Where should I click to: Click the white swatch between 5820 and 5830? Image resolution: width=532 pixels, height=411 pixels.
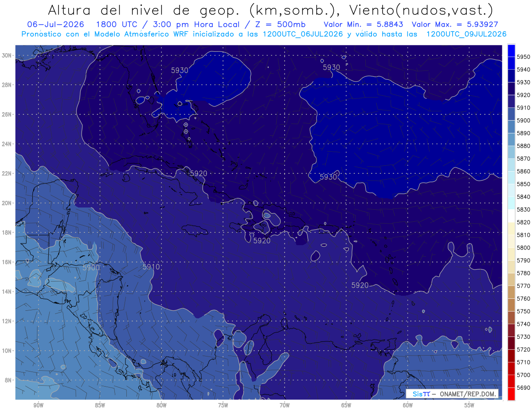pyautogui.click(x=511, y=215)
